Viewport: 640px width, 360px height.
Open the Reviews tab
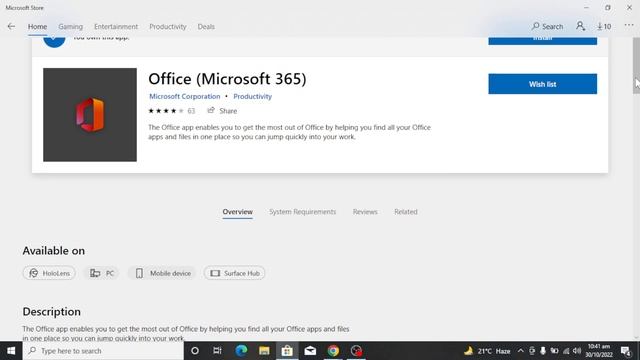(365, 212)
